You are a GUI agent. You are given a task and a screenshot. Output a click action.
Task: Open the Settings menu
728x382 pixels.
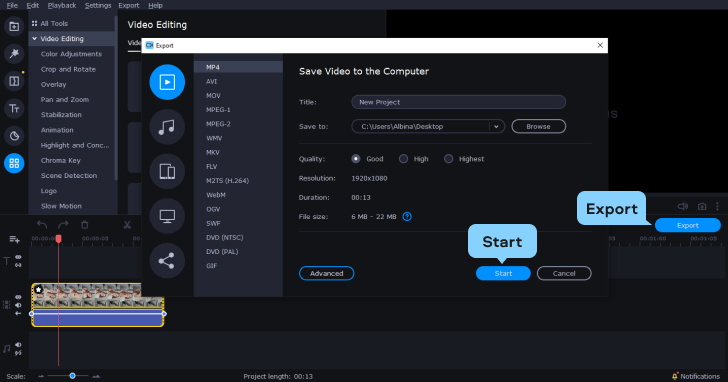tap(98, 6)
